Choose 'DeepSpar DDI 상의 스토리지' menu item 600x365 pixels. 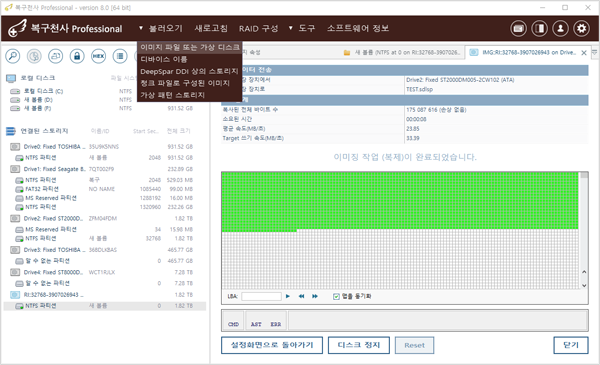189,71
